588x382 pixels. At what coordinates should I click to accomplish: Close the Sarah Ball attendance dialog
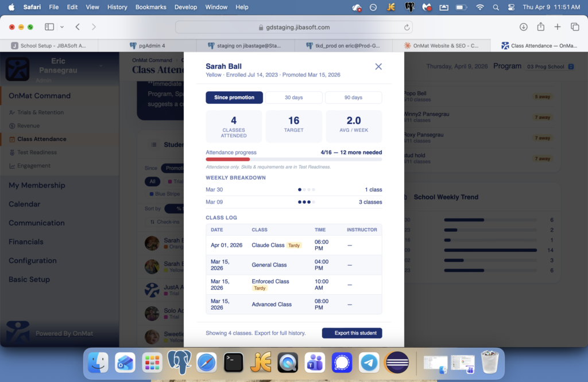tap(378, 67)
